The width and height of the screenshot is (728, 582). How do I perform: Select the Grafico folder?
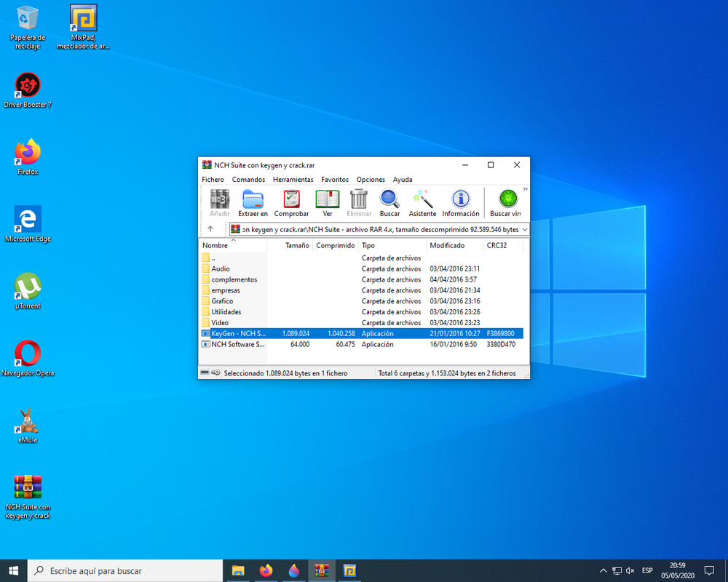(362, 301)
